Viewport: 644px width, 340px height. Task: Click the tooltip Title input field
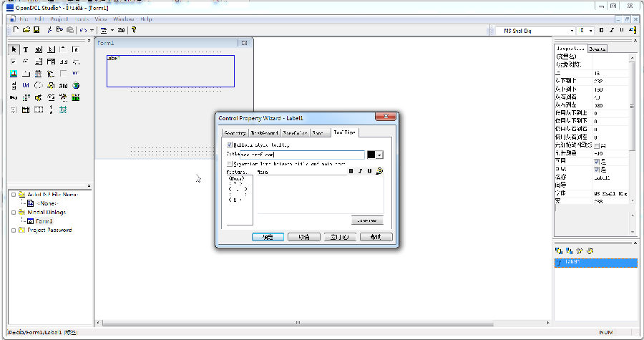(302, 155)
